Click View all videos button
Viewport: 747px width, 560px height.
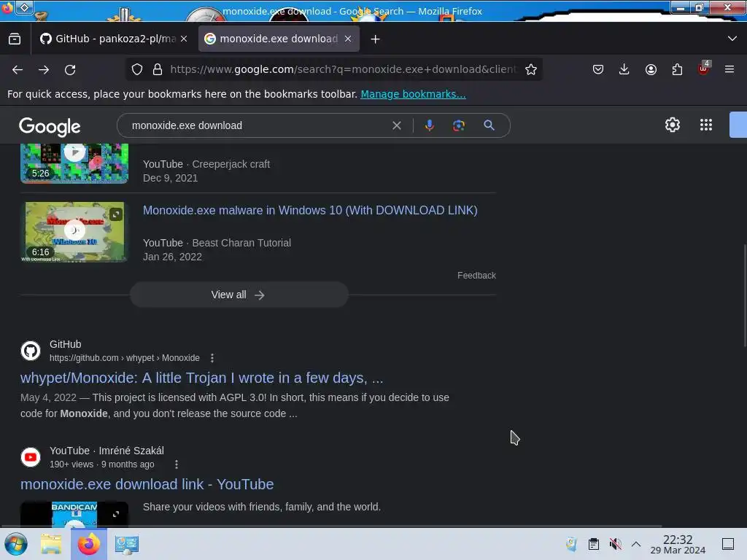click(x=239, y=295)
